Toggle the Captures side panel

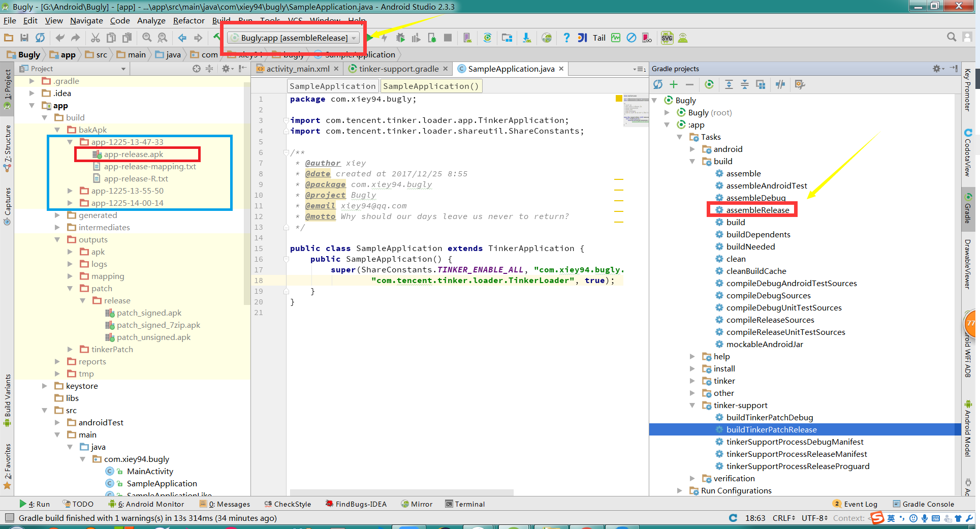[7, 206]
